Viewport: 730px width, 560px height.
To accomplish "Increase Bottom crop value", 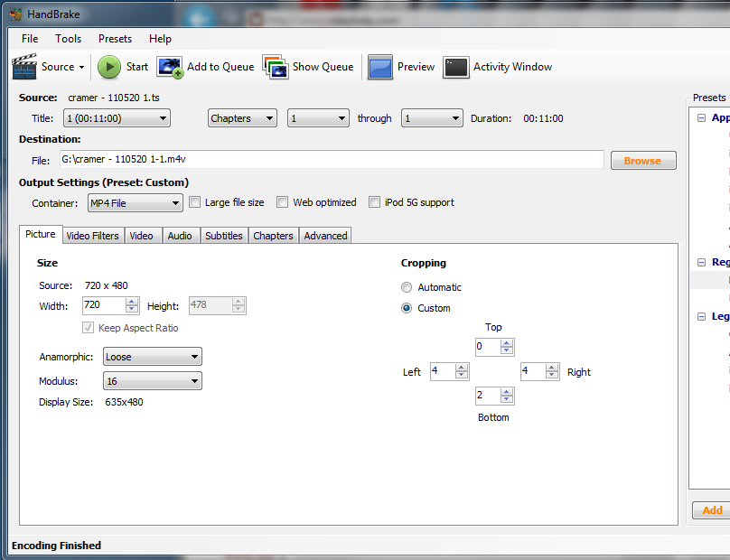I will 507,392.
